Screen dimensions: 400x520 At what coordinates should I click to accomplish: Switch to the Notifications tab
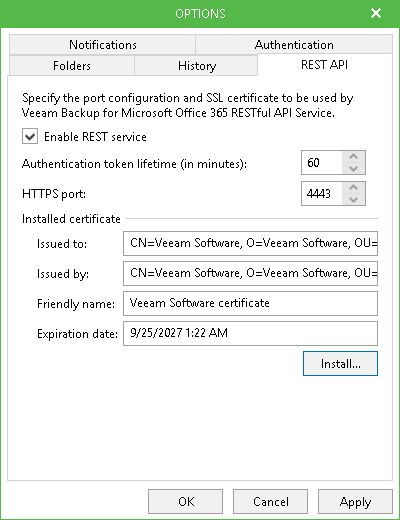(102, 44)
